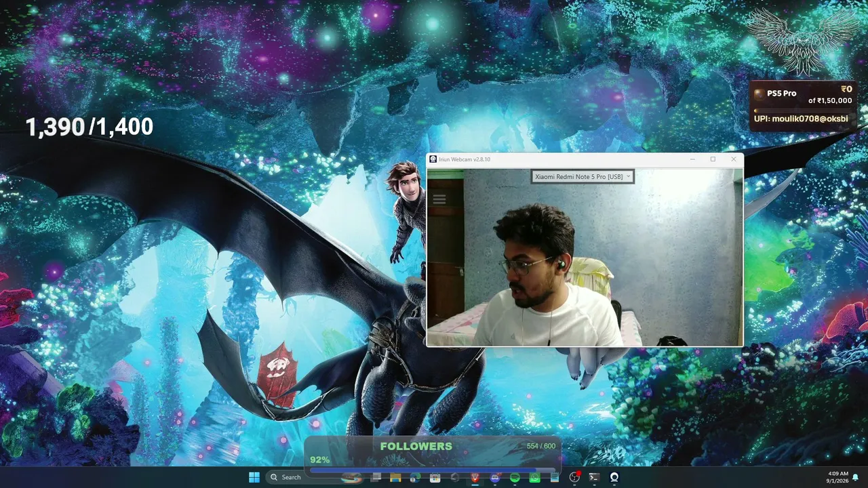Image resolution: width=868 pixels, height=488 pixels.
Task: Click the of ₹1,50,000 goal amount
Action: coord(830,101)
